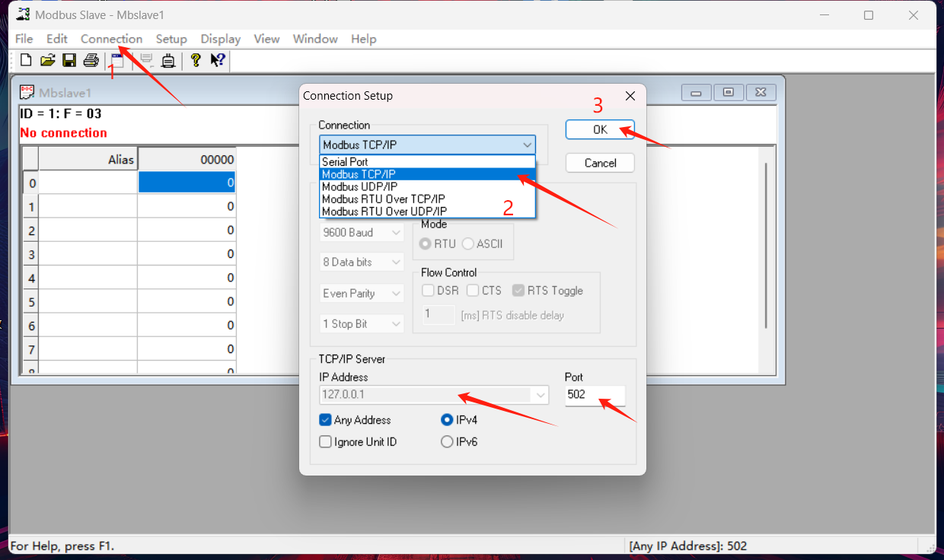Create a new document with the New icon
Viewport: 944px width, 560px height.
pyautogui.click(x=26, y=60)
